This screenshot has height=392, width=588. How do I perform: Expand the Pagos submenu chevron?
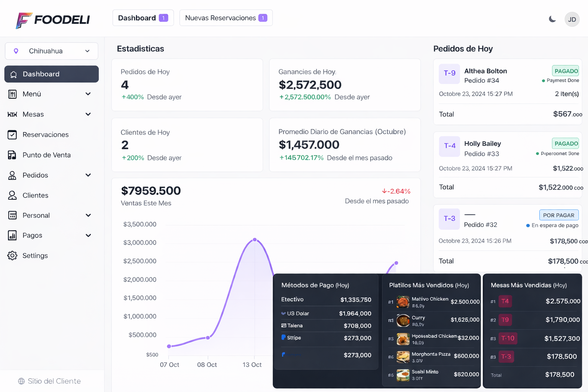(x=88, y=235)
